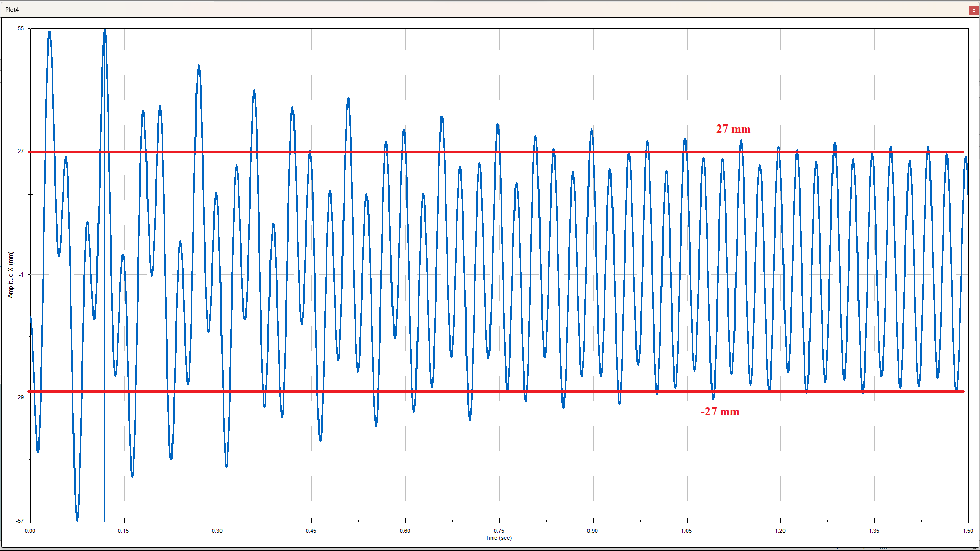Click the 1.50 time axis tick label
Viewport: 980px width, 551px height.
click(968, 531)
